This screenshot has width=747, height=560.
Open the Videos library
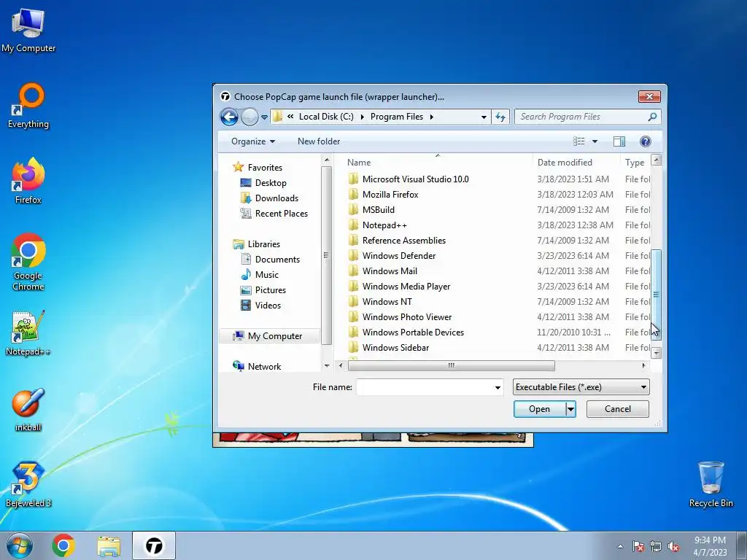coord(268,306)
